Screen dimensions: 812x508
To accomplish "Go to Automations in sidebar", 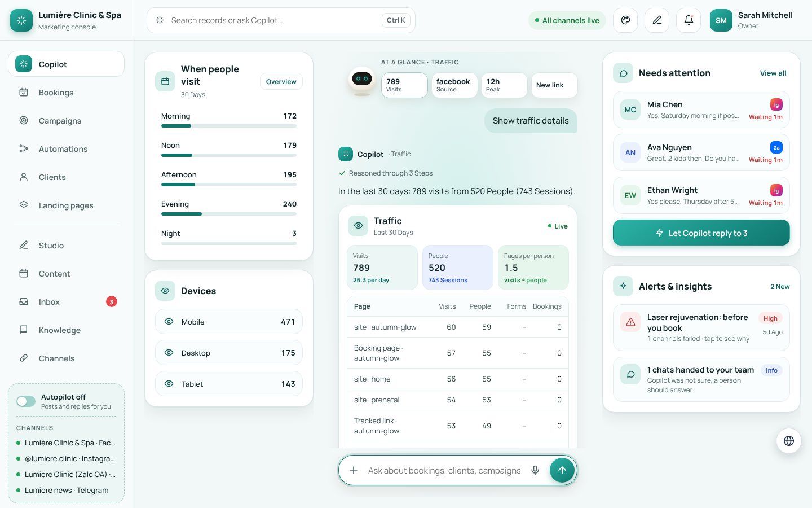I will pyautogui.click(x=66, y=149).
